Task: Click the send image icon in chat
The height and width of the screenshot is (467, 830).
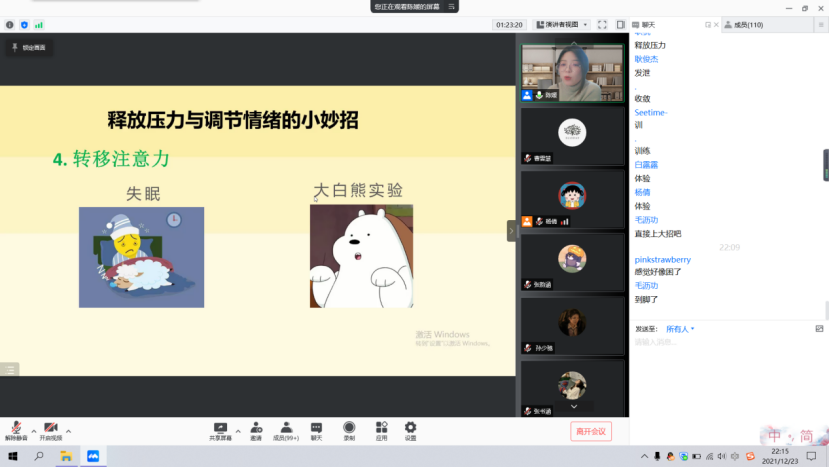Action: tap(819, 328)
